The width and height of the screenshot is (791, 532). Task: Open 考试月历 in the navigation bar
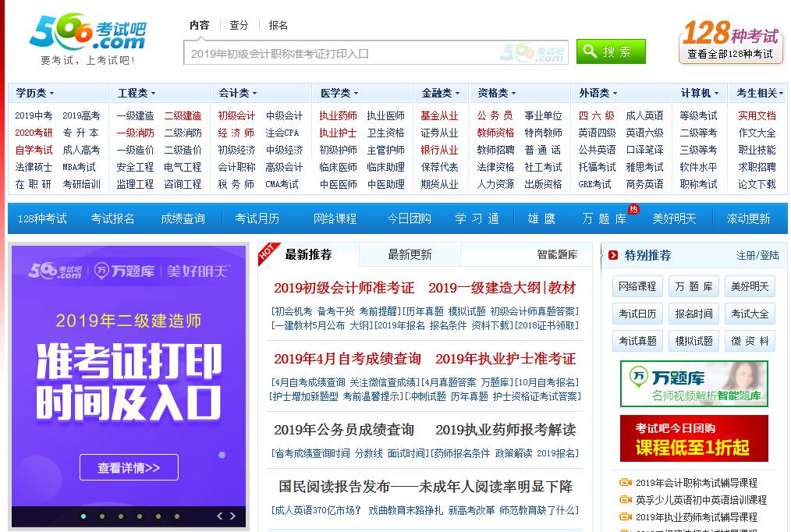pyautogui.click(x=257, y=219)
